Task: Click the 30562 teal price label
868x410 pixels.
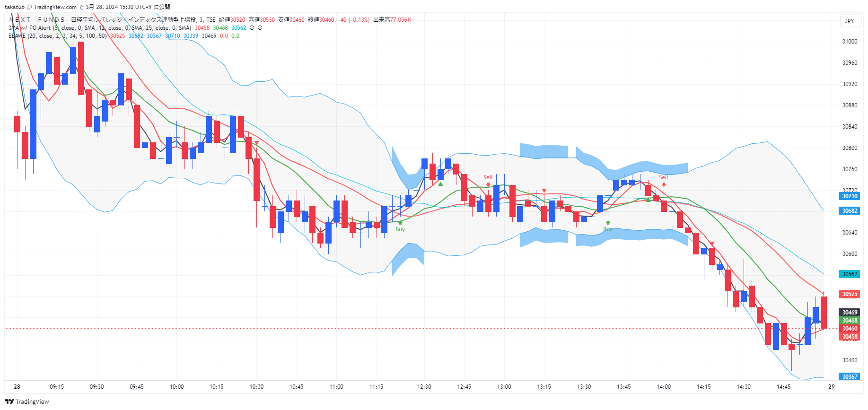Action: [x=850, y=274]
